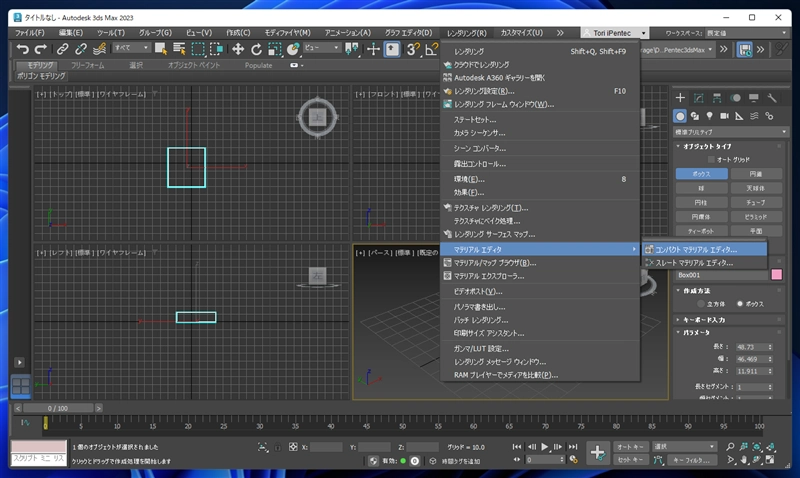Activate the Select Object tool
800x478 pixels.
161,49
